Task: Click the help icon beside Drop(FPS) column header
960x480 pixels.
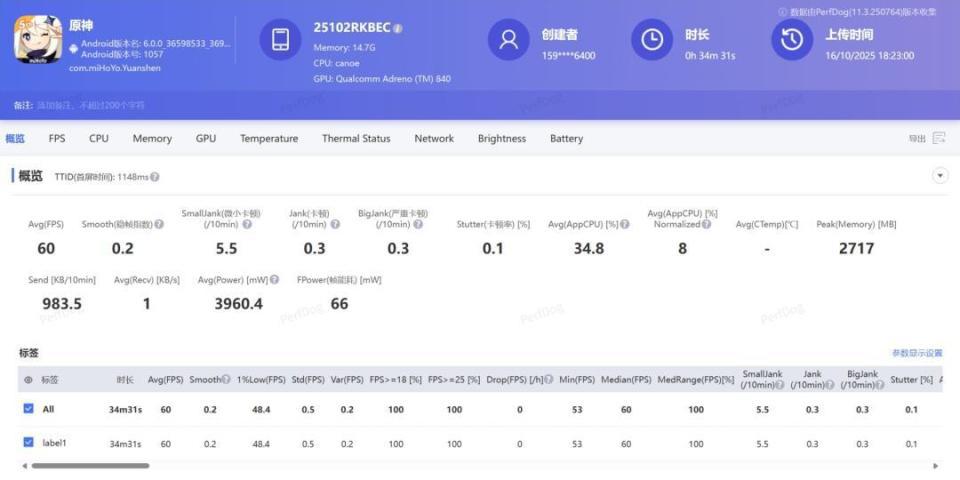Action: (x=549, y=380)
